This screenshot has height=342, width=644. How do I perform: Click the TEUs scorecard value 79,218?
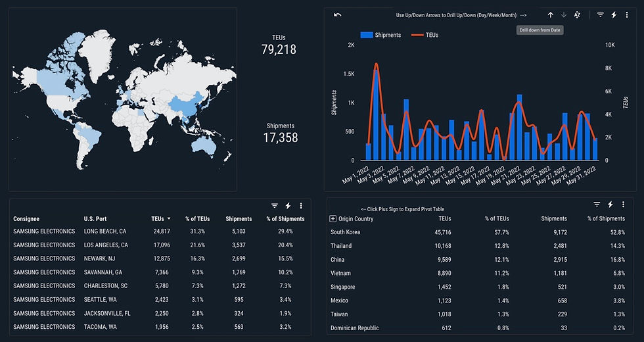pyautogui.click(x=279, y=50)
